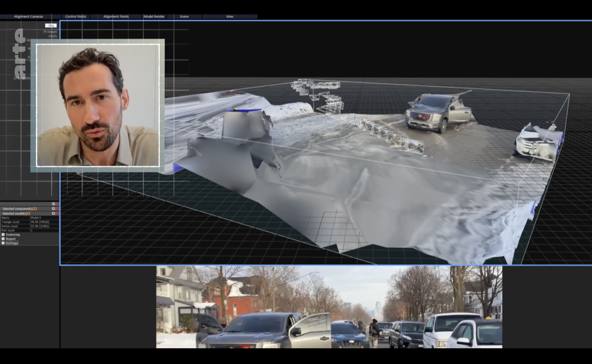Close the Selected component(s) panel

pyautogui.click(x=57, y=209)
